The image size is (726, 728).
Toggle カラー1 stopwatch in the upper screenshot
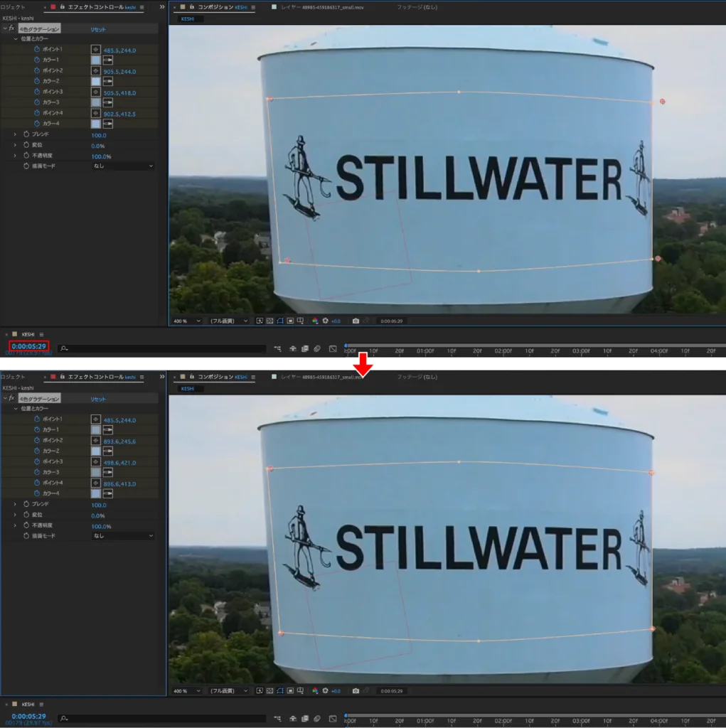pyautogui.click(x=37, y=60)
